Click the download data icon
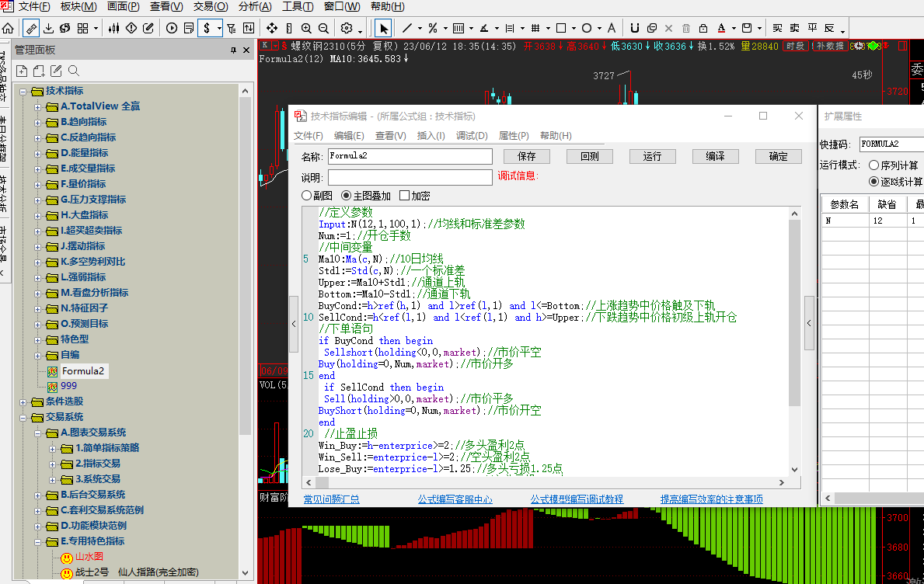Screen dimensions: 924x584 click(x=48, y=28)
